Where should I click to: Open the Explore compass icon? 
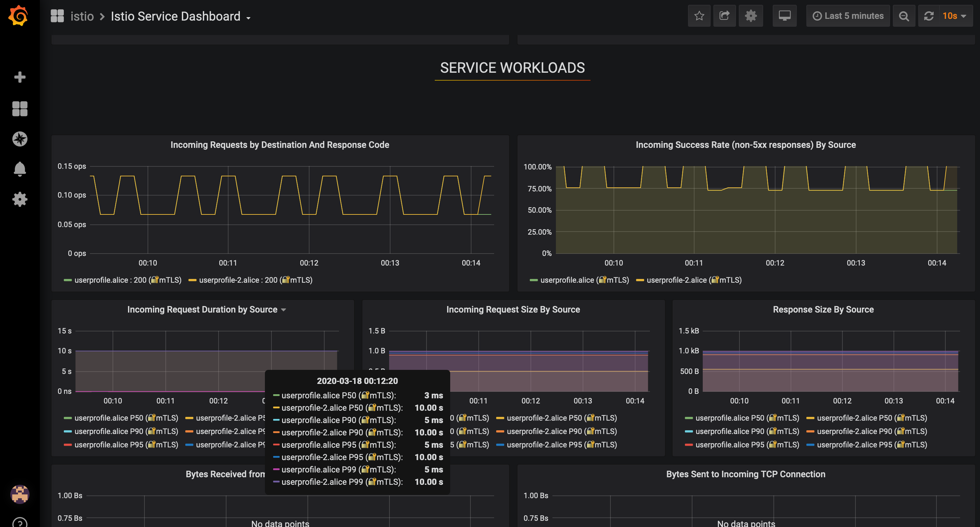(x=20, y=139)
